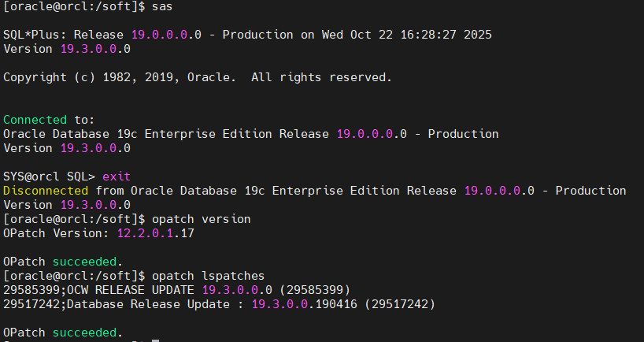Click the magenta 'exit' command
The image size is (644, 342).
(117, 177)
